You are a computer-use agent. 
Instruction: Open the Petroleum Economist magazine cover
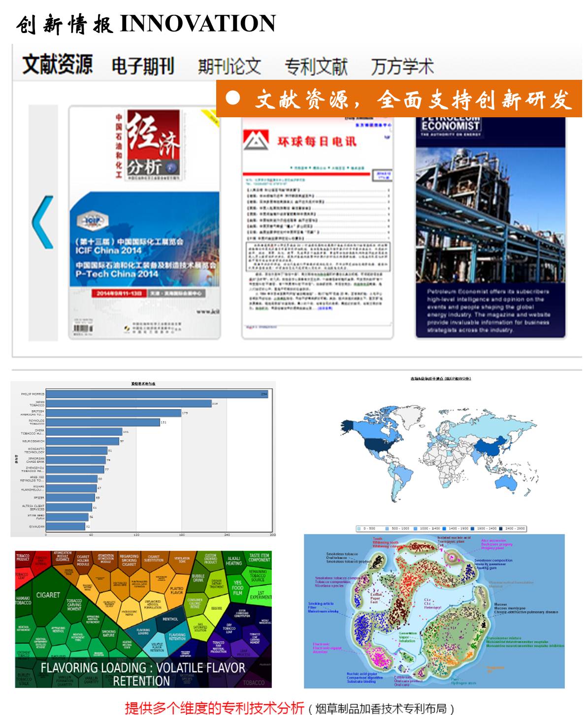[x=490, y=228]
